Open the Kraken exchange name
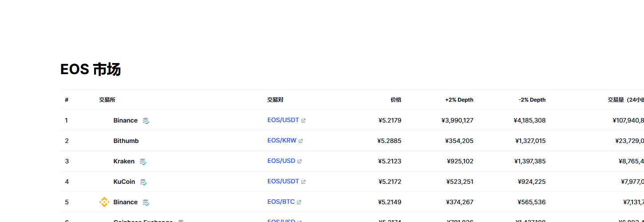Image resolution: width=644 pixels, height=222 pixels. pos(124,161)
